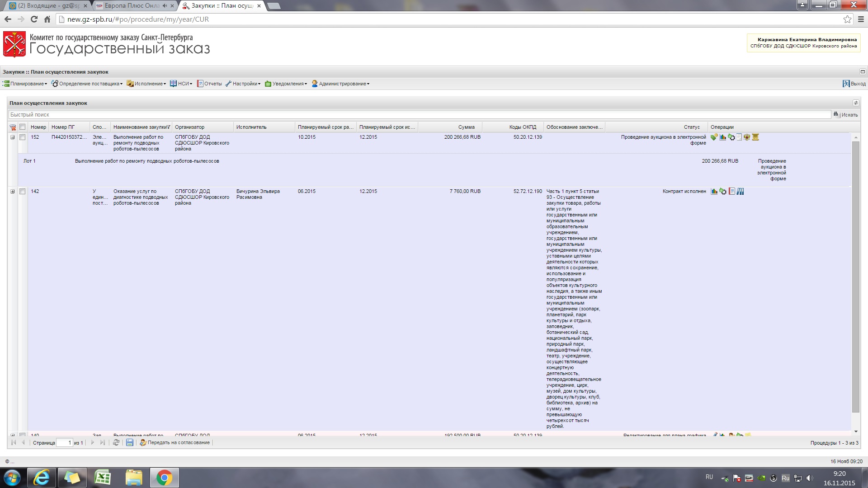Click the bar chart icon in row 152
This screenshot has width=868, height=488.
[x=723, y=137]
